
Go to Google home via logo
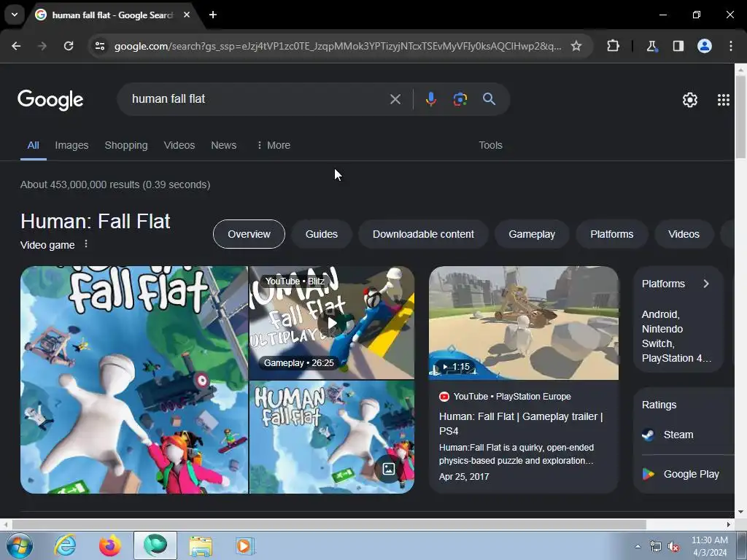50,99
